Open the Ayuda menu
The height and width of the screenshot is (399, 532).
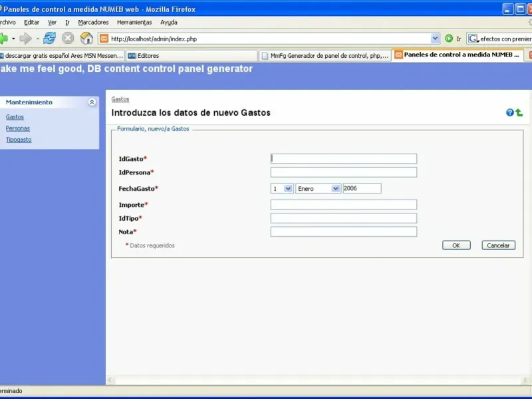coord(169,23)
